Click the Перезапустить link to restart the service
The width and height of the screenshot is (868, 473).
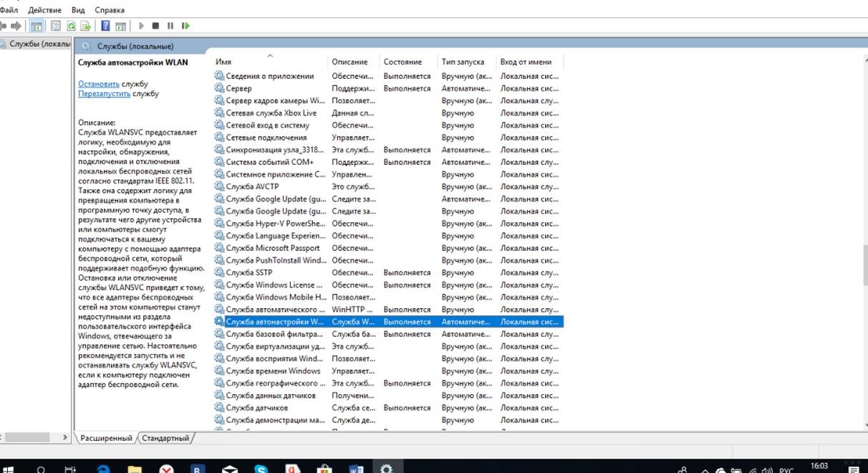coord(104,94)
